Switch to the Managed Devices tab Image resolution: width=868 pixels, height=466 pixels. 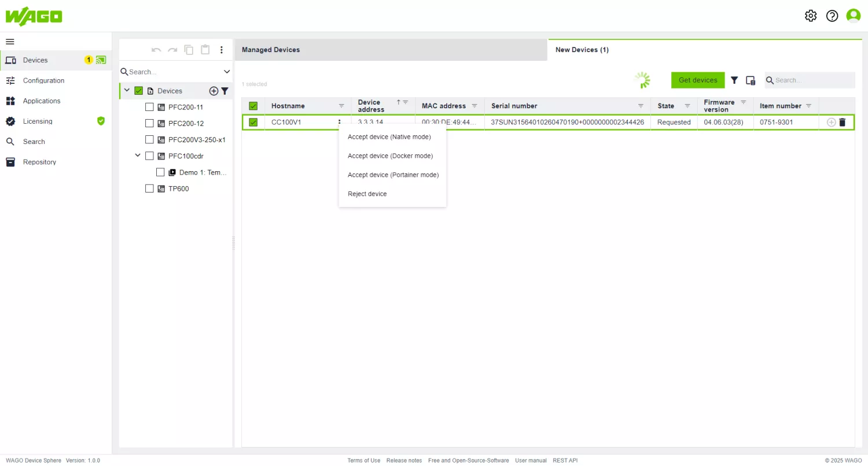[391, 50]
